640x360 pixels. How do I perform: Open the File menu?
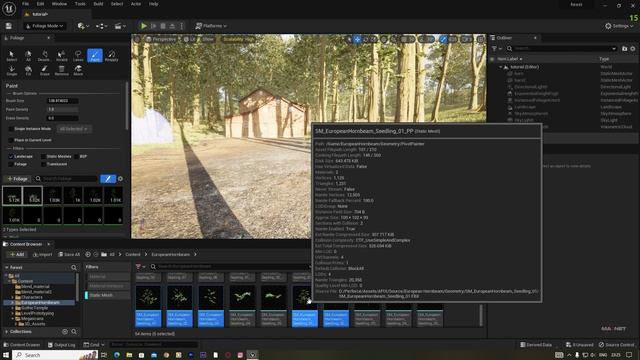pos(25,4)
